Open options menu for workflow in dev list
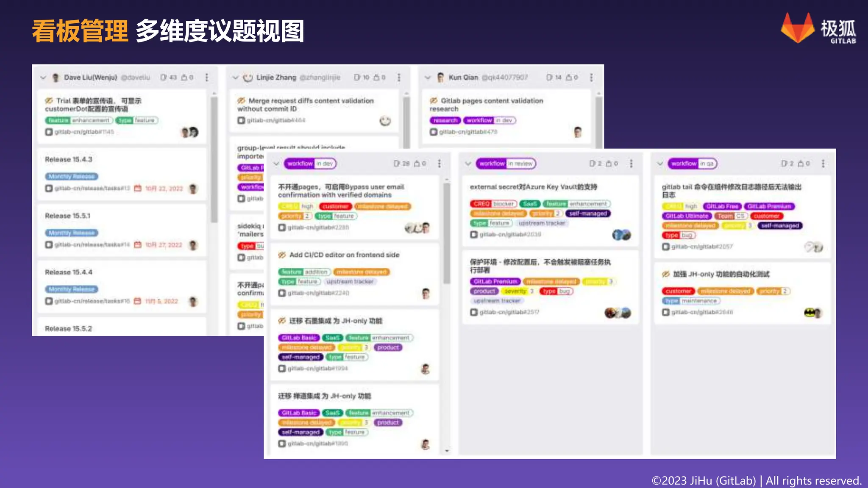868x488 pixels. click(x=440, y=164)
